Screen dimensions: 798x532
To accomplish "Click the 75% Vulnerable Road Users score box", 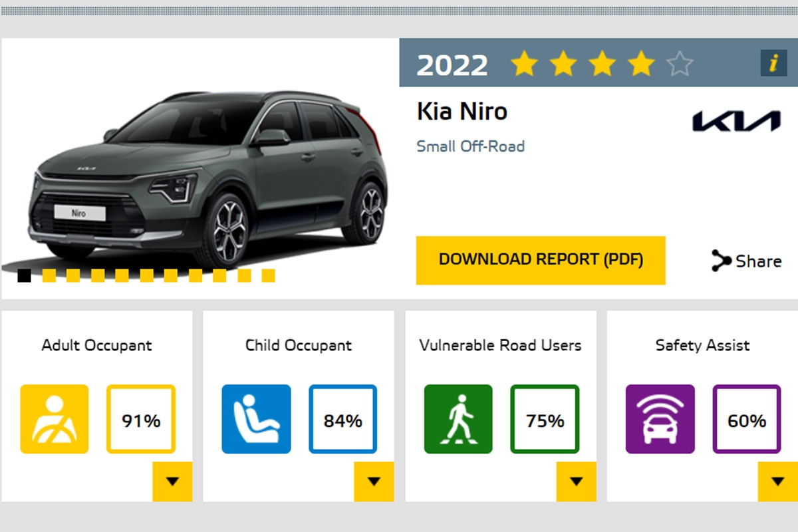I will point(545,419).
